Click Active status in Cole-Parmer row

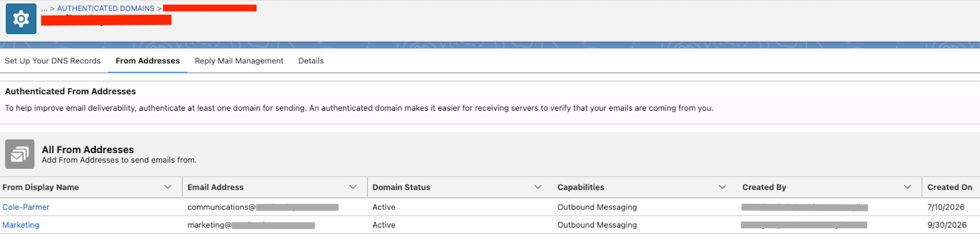pyautogui.click(x=384, y=207)
